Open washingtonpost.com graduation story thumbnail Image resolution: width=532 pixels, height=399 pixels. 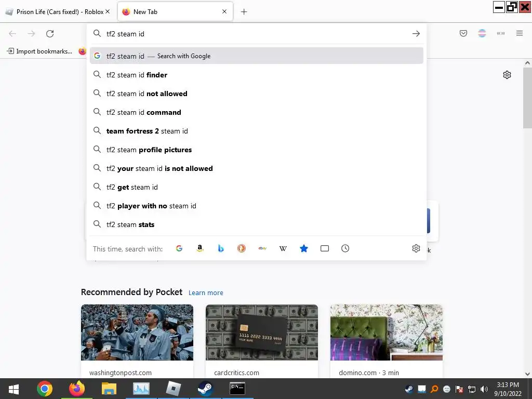pyautogui.click(x=137, y=332)
